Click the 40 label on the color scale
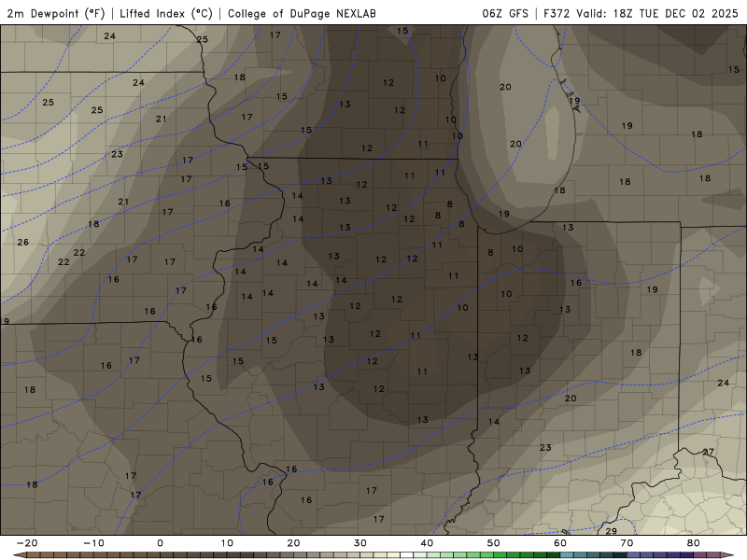 click(427, 543)
